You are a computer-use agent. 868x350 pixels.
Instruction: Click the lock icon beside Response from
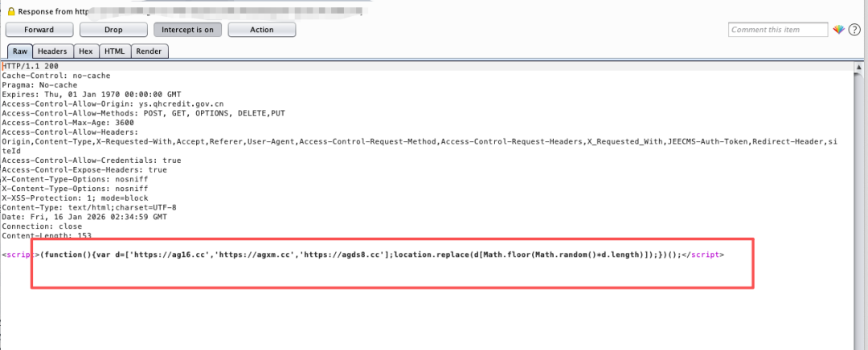tap(10, 11)
